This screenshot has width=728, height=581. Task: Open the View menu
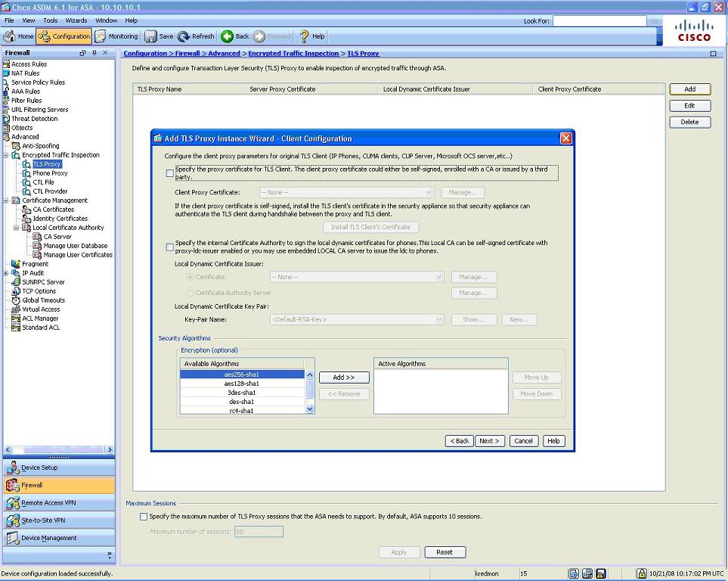coord(28,20)
